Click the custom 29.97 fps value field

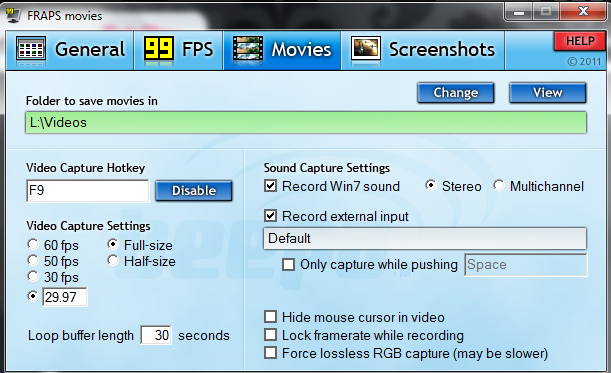tap(65, 297)
